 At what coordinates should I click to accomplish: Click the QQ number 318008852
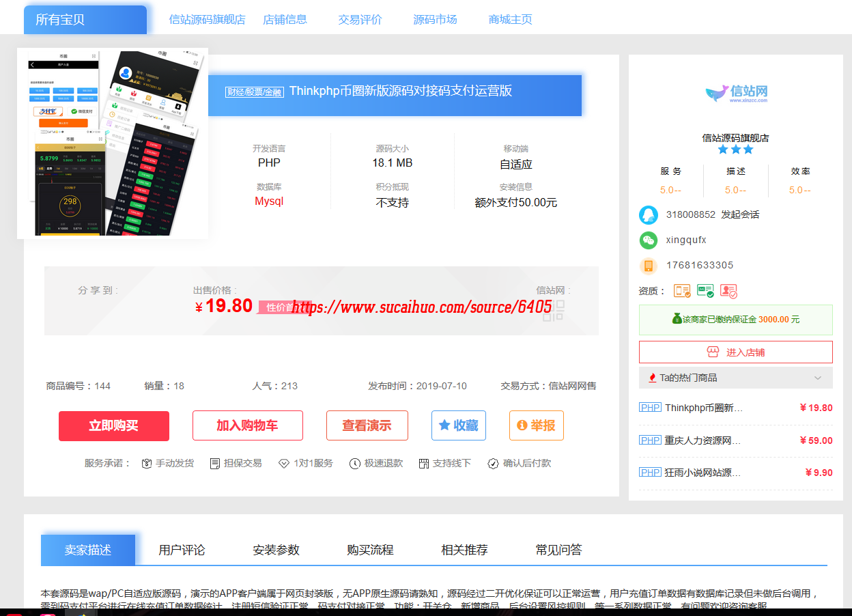point(691,214)
